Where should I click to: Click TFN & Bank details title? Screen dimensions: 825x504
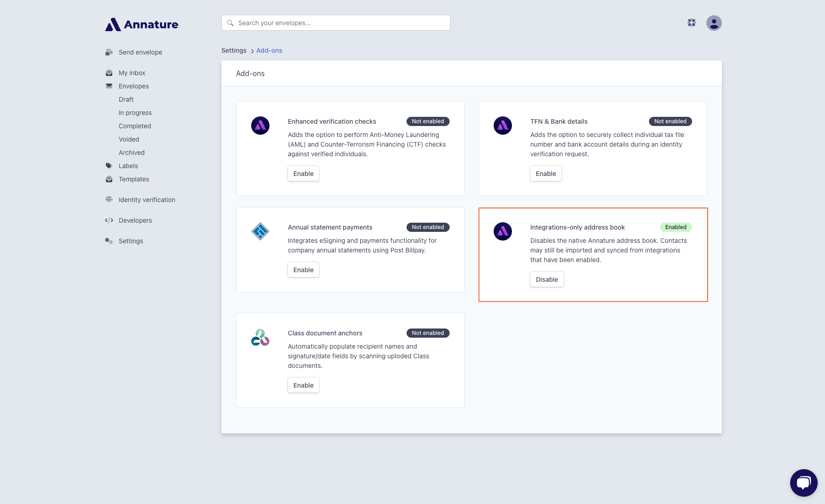559,121
